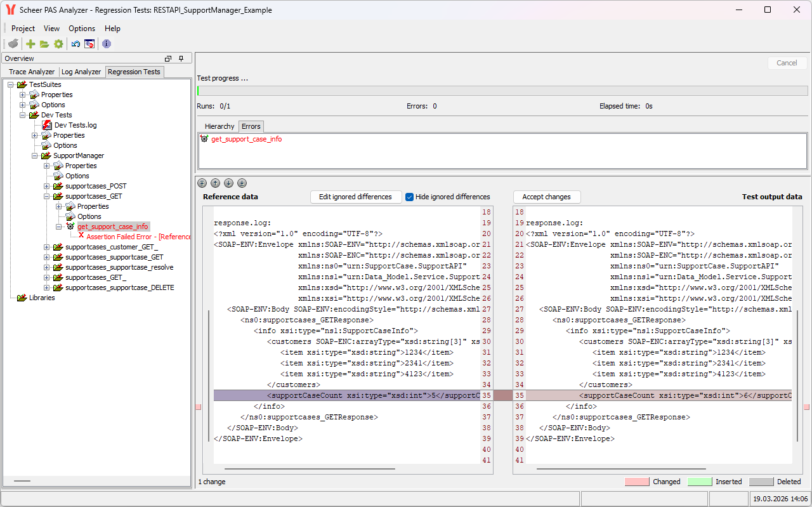This screenshot has width=812, height=507.
Task: Jump to last difference arrow button
Action: pyautogui.click(x=242, y=183)
